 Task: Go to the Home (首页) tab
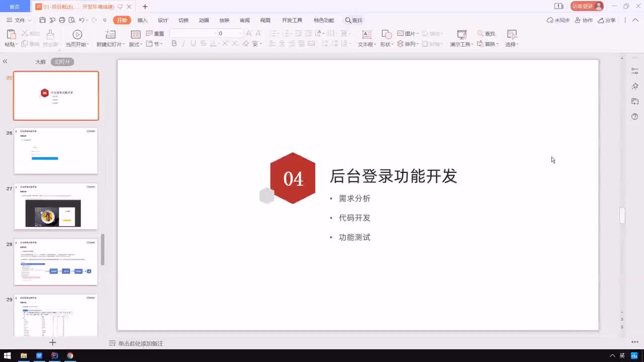15,7
